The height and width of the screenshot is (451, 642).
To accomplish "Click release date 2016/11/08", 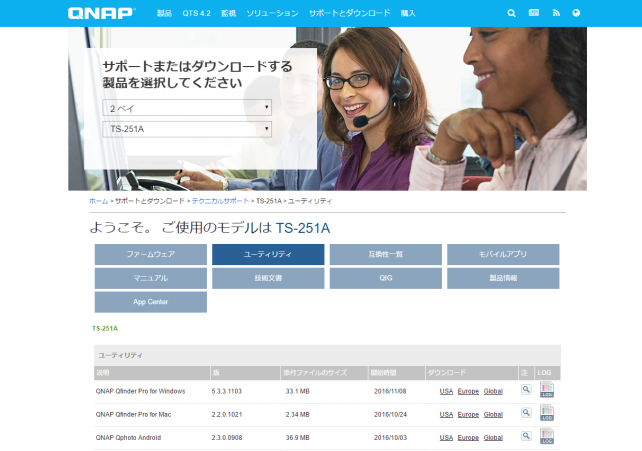I will pos(390,391).
